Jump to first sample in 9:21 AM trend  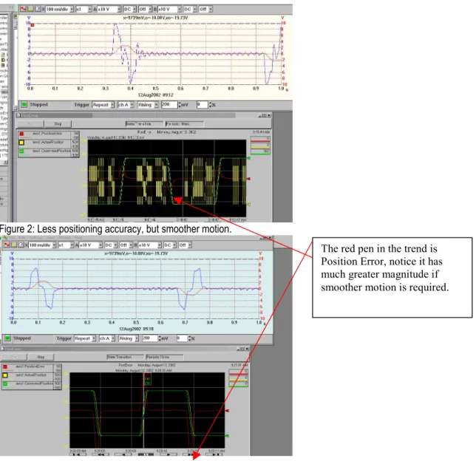pyautogui.click(x=78, y=454)
